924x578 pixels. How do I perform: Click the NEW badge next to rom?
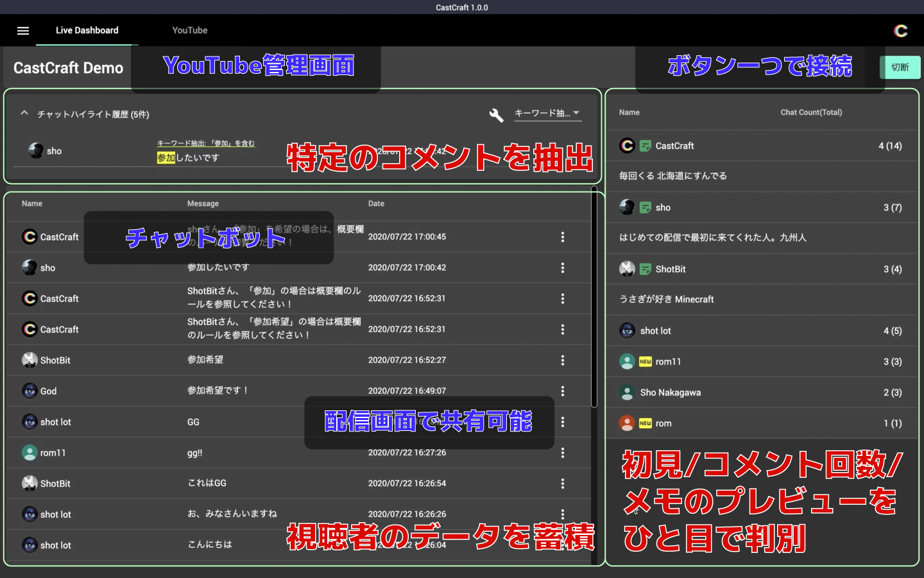[644, 423]
